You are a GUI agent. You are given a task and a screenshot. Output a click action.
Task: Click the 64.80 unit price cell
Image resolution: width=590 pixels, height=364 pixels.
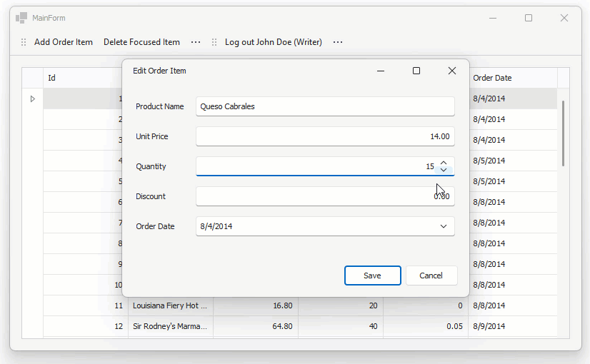(x=256, y=326)
